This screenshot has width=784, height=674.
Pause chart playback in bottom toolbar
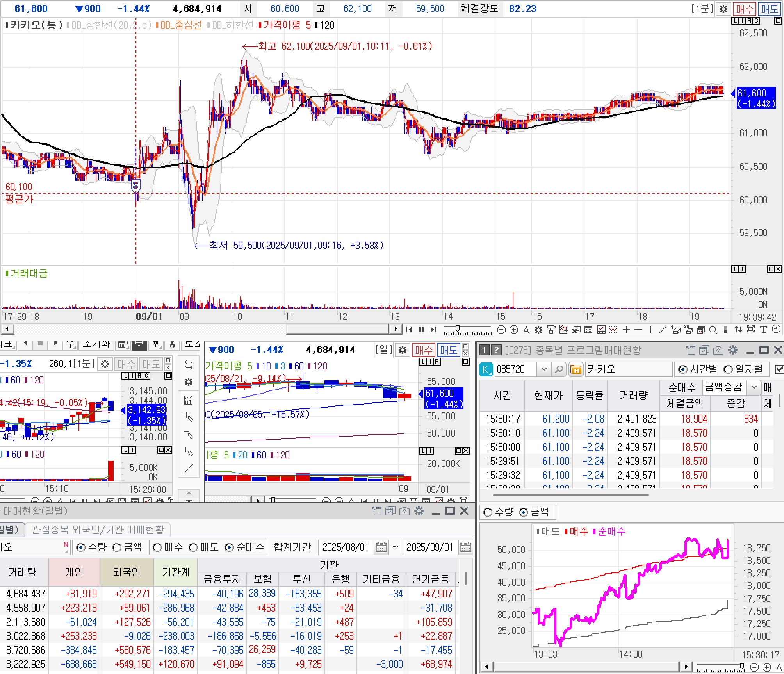tap(421, 330)
